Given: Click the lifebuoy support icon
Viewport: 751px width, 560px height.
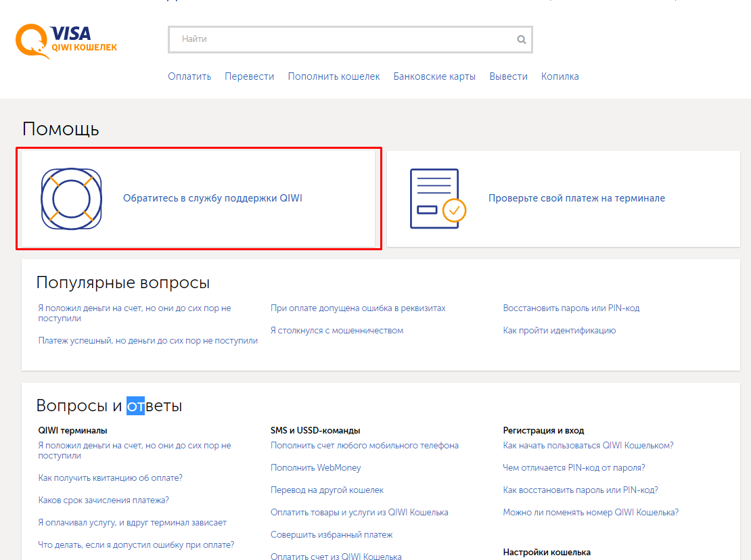Looking at the screenshot, I should tap(71, 199).
